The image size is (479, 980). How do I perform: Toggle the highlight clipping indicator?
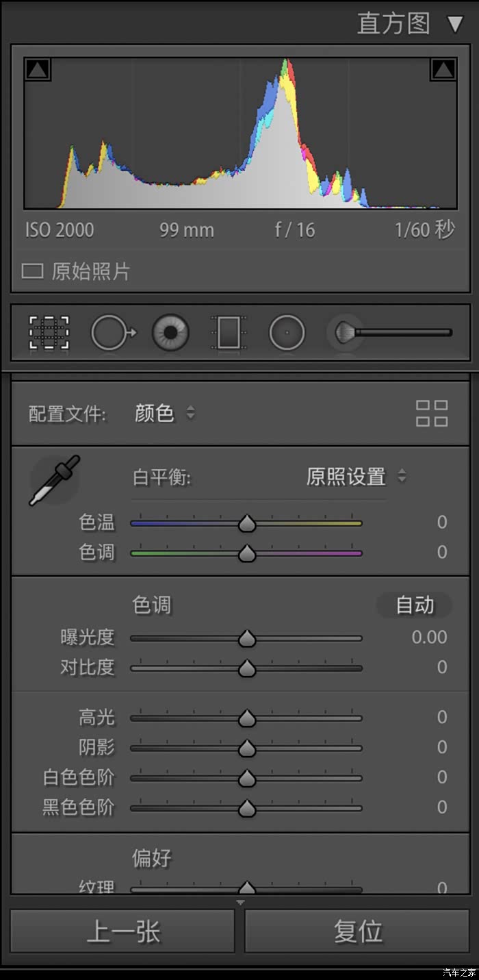[x=443, y=69]
